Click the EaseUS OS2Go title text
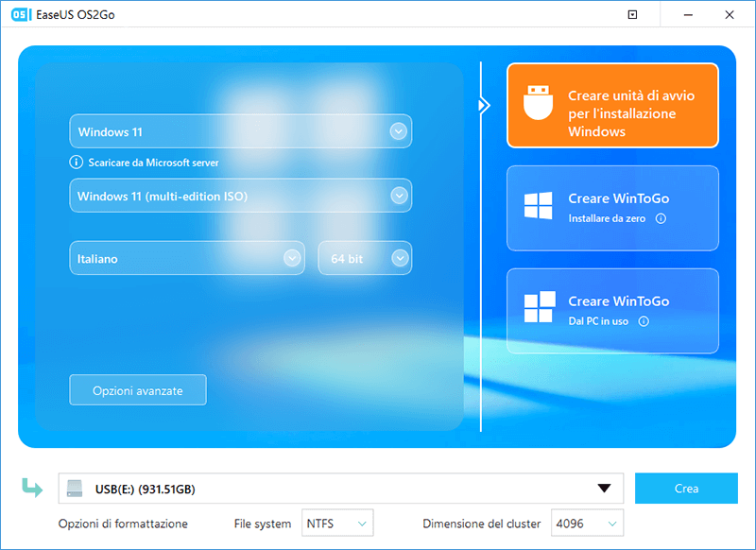The width and height of the screenshot is (756, 550). [76, 15]
